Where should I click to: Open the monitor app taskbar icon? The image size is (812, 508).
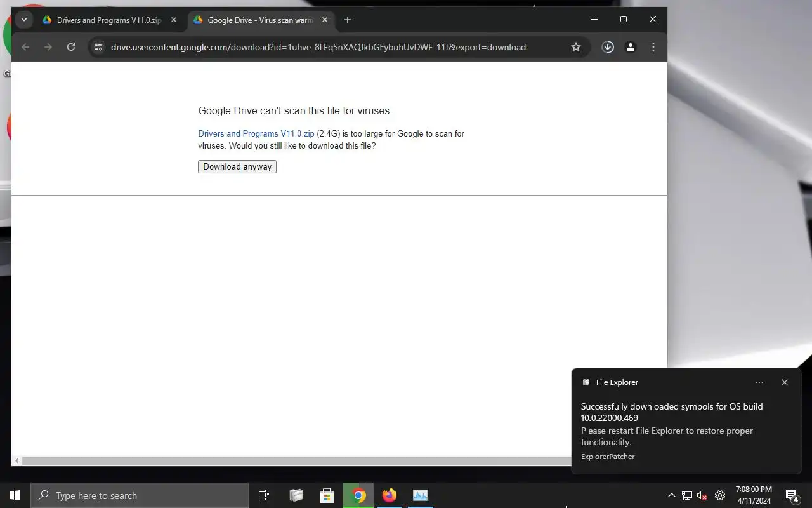tap(421, 495)
